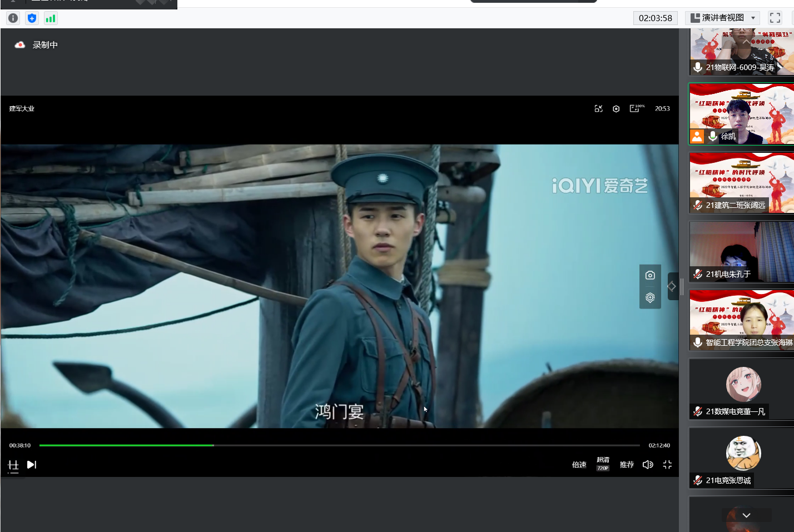This screenshot has width=794, height=532.
Task: Click the mini-player shrink icon in the player
Action: pos(598,109)
